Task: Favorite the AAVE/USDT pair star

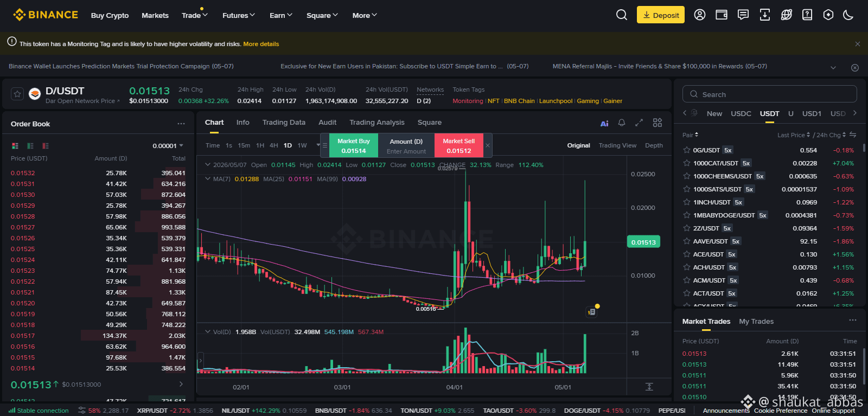Action: [687, 241]
